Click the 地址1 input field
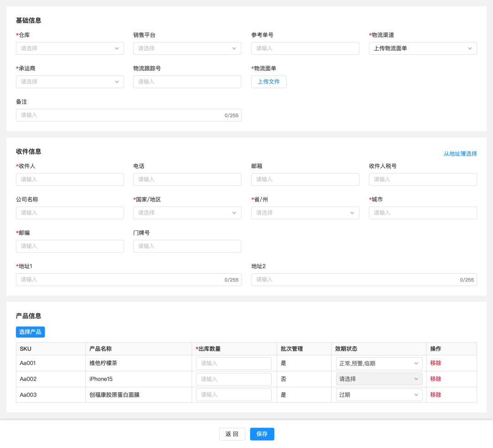Screen dimensions: 493x448 click(129, 280)
